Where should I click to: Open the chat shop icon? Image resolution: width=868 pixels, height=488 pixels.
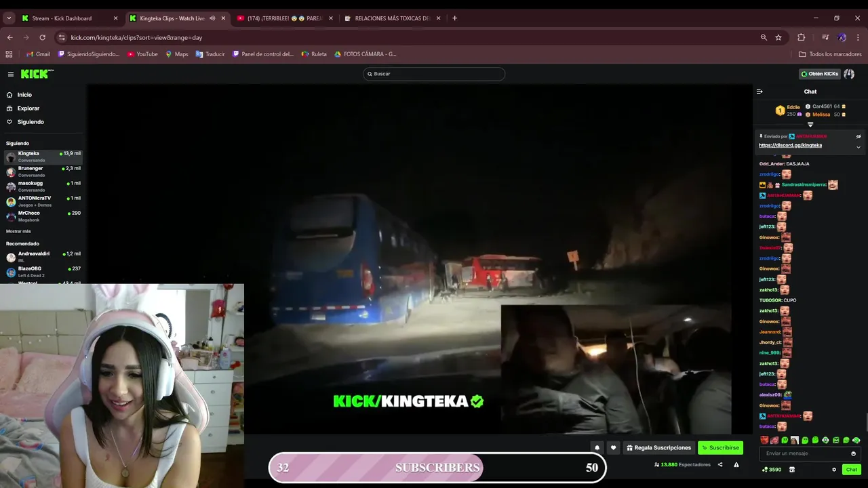(792, 470)
